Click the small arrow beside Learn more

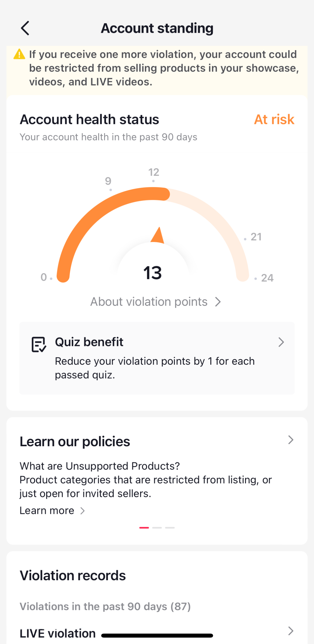click(x=83, y=511)
